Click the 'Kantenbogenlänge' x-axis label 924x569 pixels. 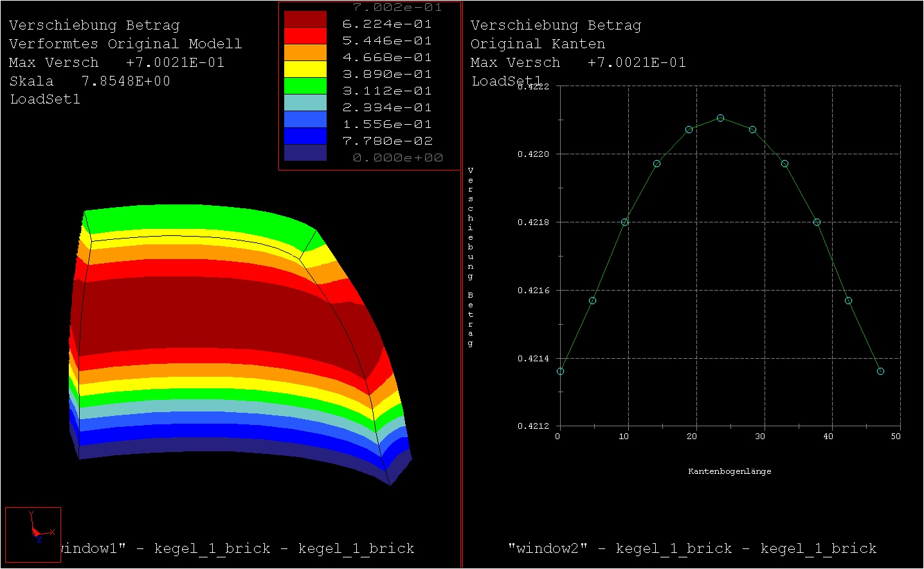[729, 471]
